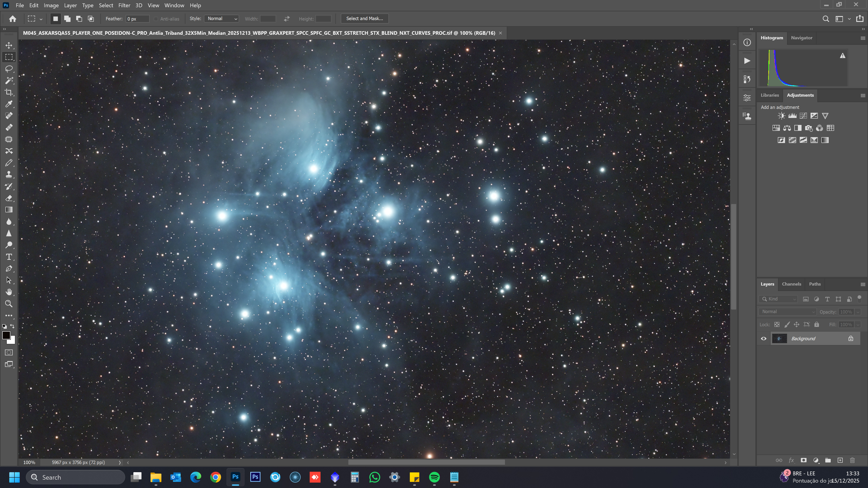Open the Style dropdown set to Normal
The width and height of the screenshot is (868, 488).
[x=222, y=19]
